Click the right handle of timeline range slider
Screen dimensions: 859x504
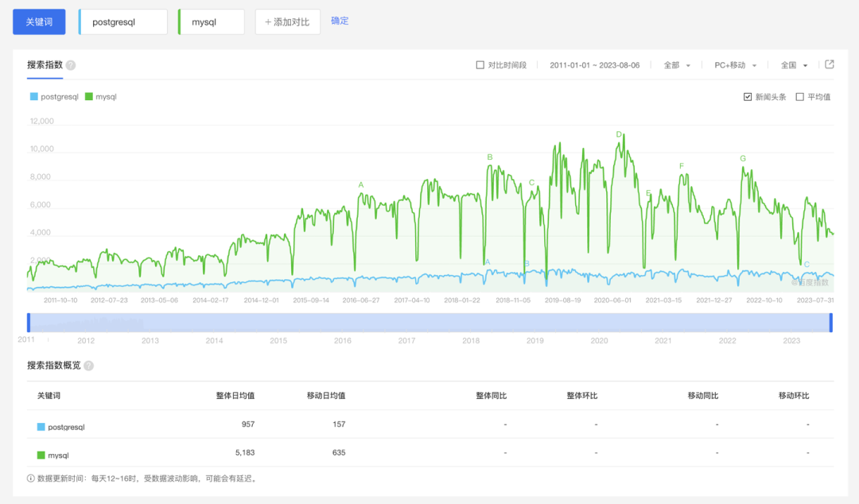pos(831,323)
